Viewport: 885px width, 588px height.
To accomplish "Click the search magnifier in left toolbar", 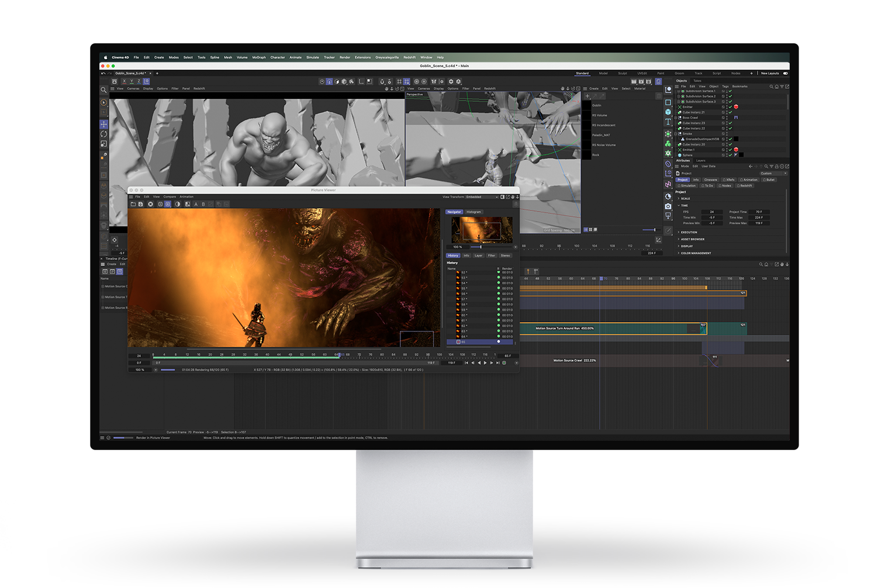I will [x=103, y=90].
